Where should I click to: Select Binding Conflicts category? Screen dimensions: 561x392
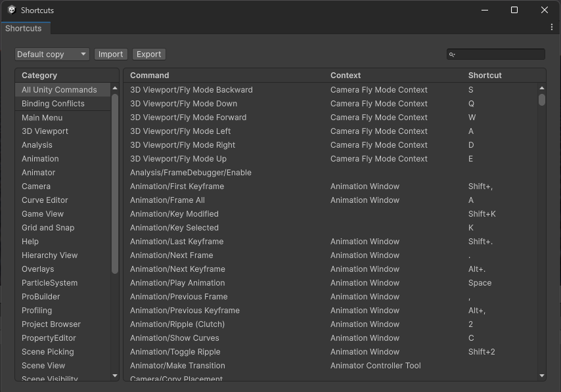[53, 104]
